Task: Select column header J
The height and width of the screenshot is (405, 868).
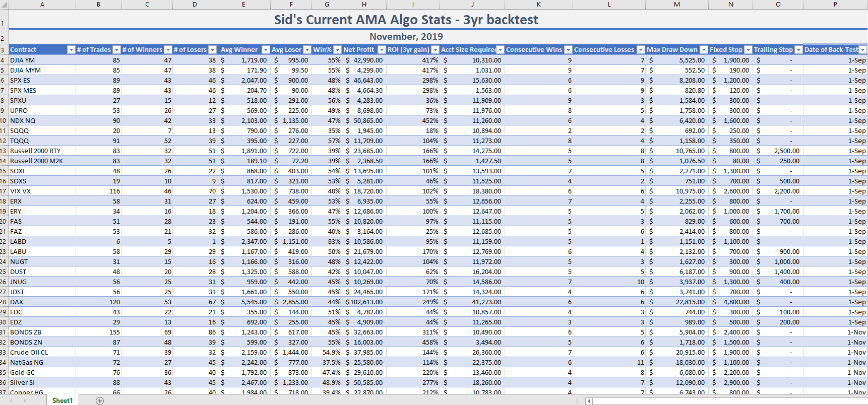Action: pos(472,5)
